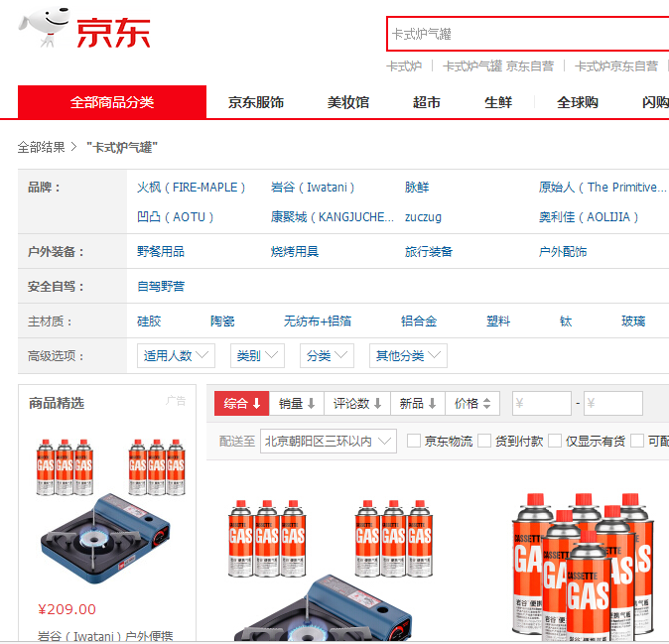
Task: Check the 货到付款 checkbox
Action: click(x=484, y=441)
